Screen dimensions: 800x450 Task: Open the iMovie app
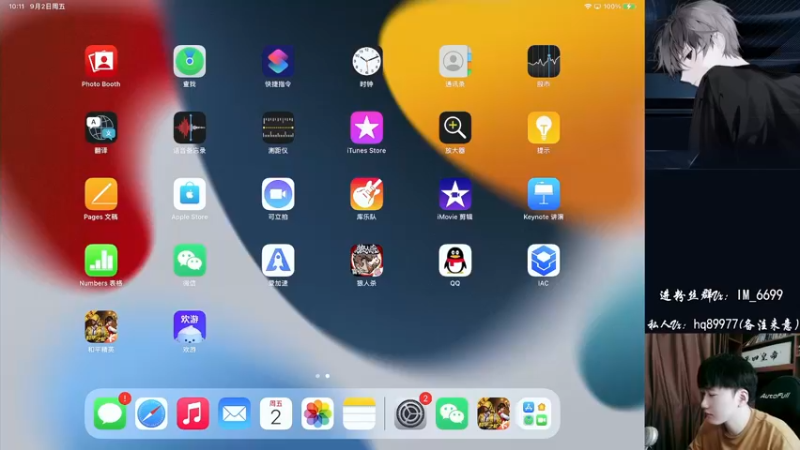455,194
